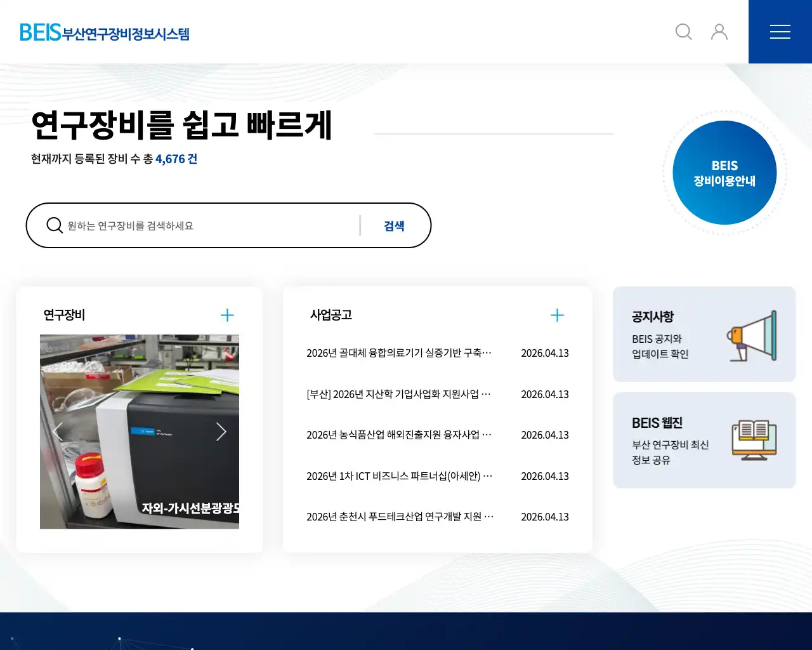Click the megaphone icon on 공지사항 card

752,335
